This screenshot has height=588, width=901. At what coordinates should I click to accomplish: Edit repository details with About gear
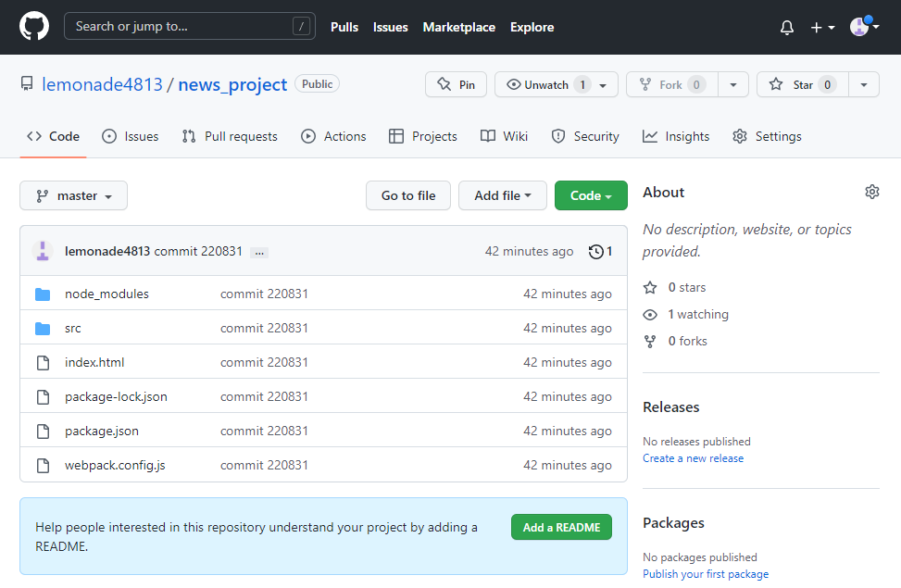point(871,192)
